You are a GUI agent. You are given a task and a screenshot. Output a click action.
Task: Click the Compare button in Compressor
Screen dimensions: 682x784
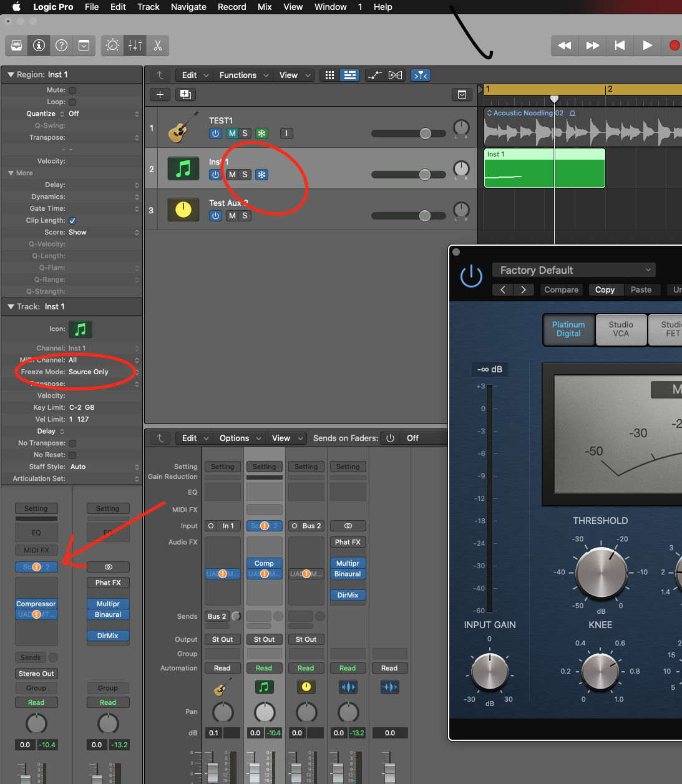[561, 289]
